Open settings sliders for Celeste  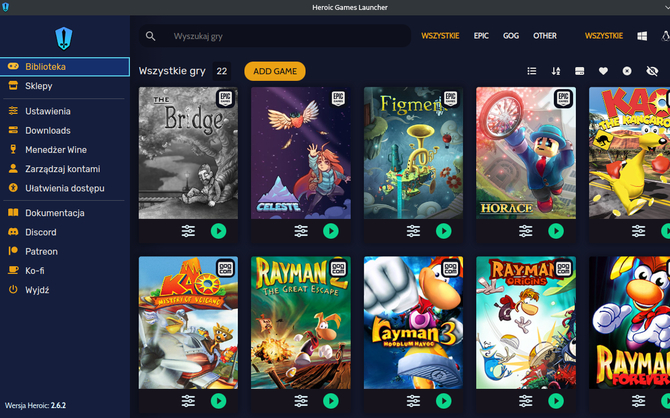(x=301, y=231)
